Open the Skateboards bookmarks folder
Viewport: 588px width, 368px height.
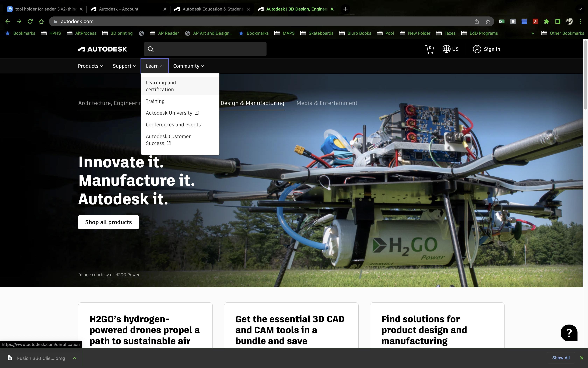tap(317, 33)
